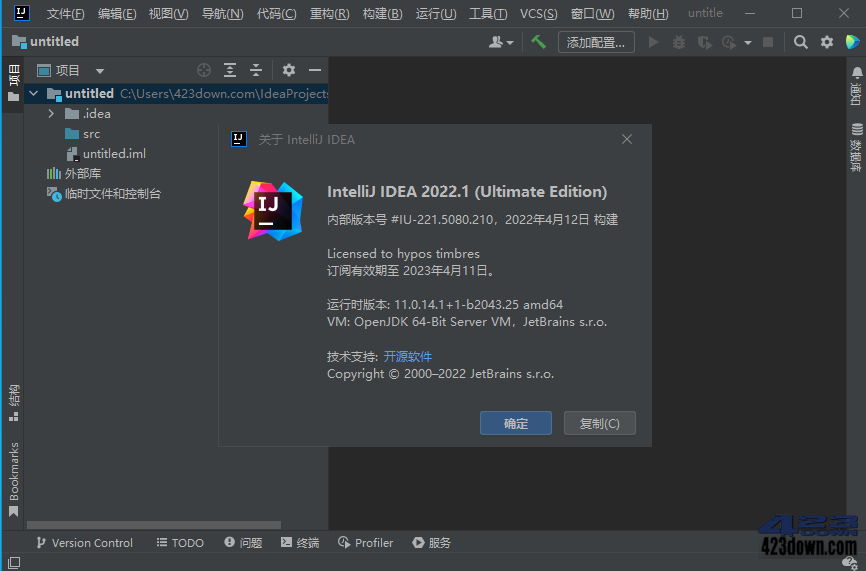Open the Database tool window sidebar

coord(857,147)
